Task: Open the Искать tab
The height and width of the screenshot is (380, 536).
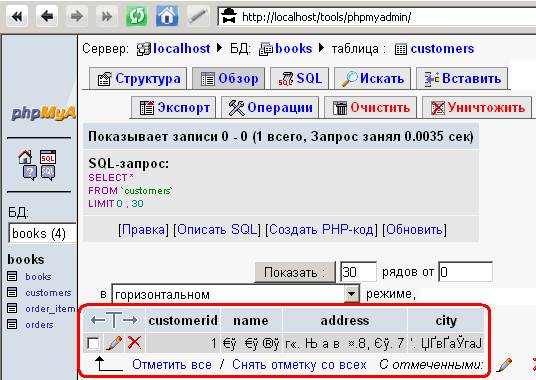Action: 372,79
